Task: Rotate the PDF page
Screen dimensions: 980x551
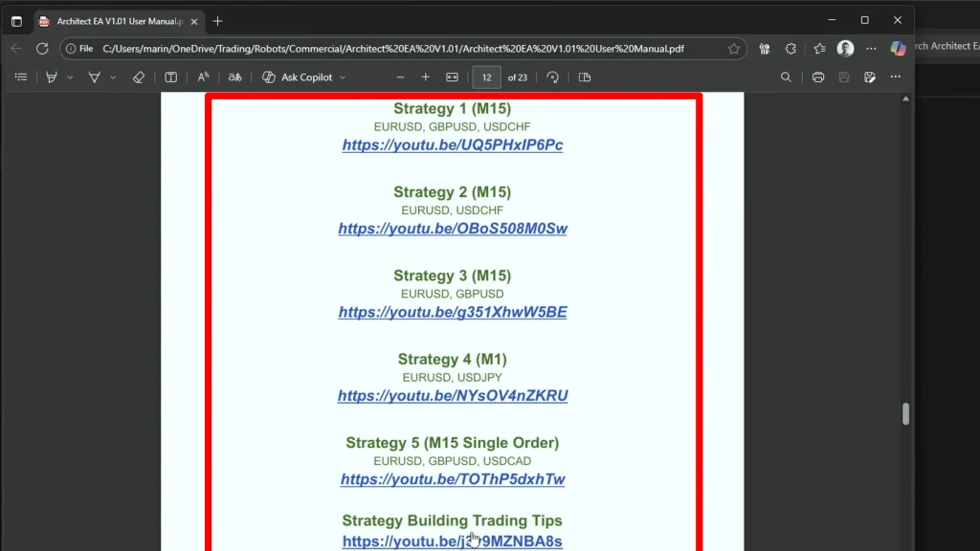Action: [552, 77]
